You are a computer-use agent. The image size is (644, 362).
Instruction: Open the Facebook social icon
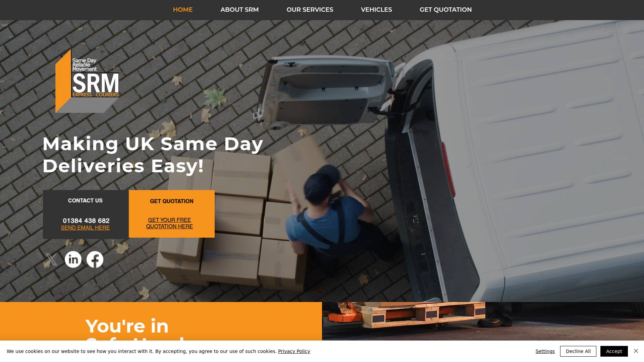pyautogui.click(x=95, y=259)
